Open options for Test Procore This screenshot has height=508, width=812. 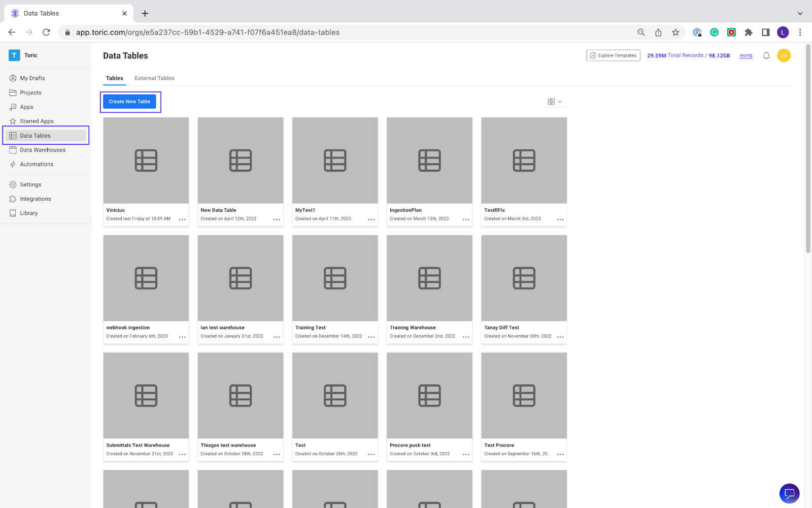coord(560,454)
